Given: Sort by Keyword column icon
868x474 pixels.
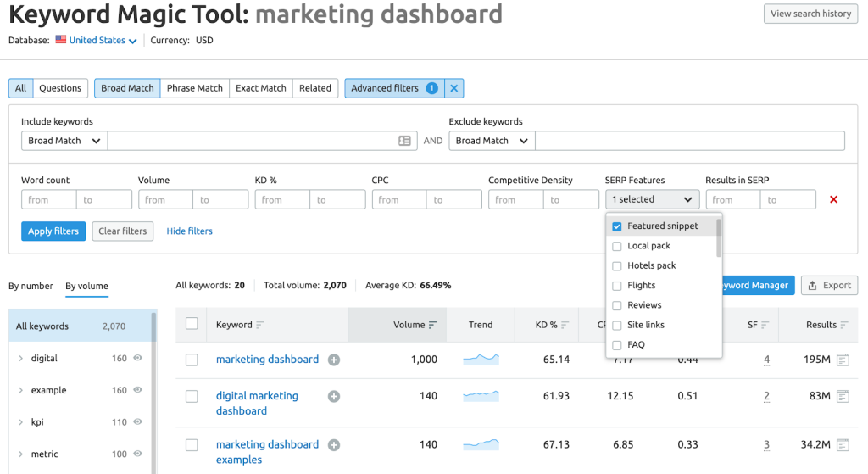Looking at the screenshot, I should tap(259, 325).
